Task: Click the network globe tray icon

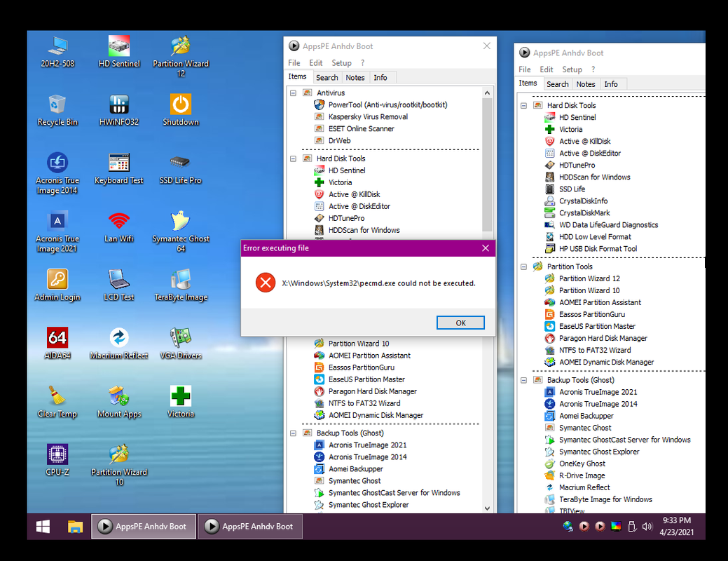Action: (568, 527)
